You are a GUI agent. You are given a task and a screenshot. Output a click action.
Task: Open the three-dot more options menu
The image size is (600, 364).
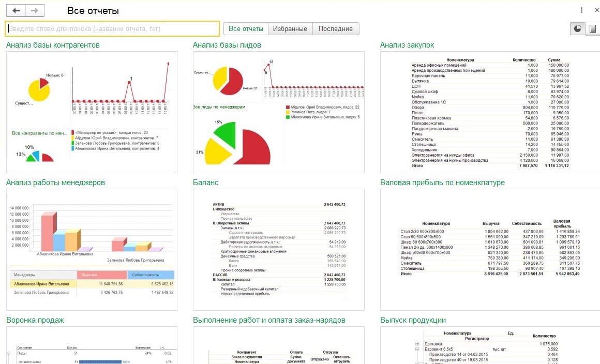(x=583, y=10)
